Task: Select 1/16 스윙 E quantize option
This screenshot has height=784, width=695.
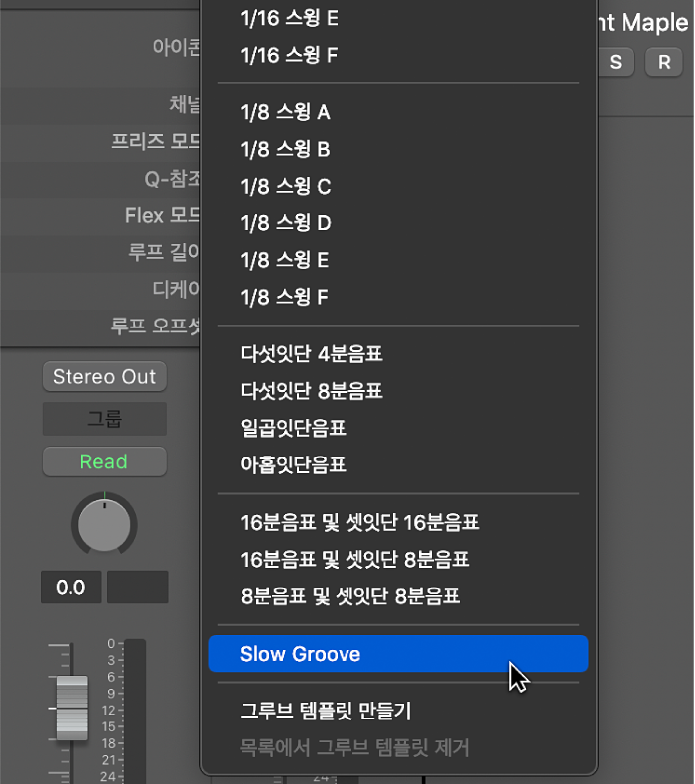Action: click(398, 19)
